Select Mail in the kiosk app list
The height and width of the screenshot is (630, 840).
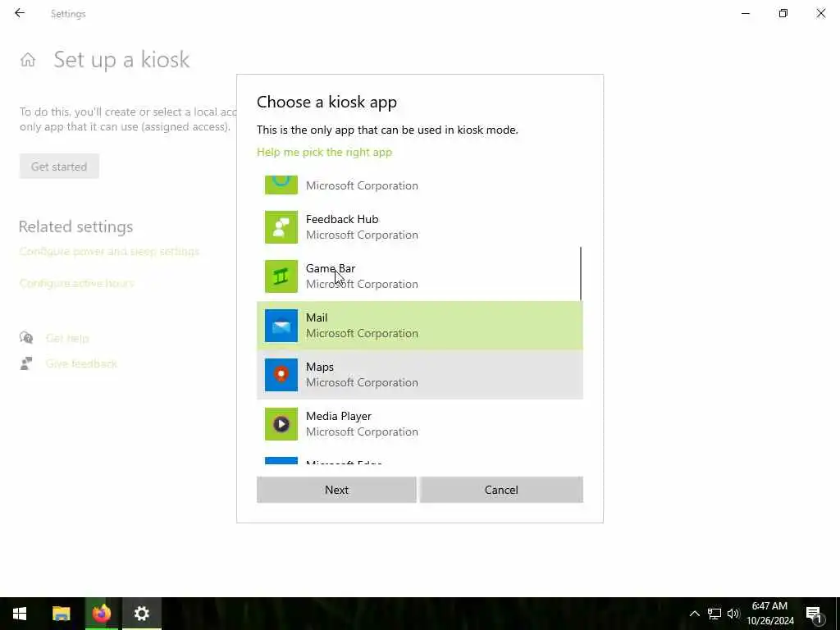click(419, 326)
